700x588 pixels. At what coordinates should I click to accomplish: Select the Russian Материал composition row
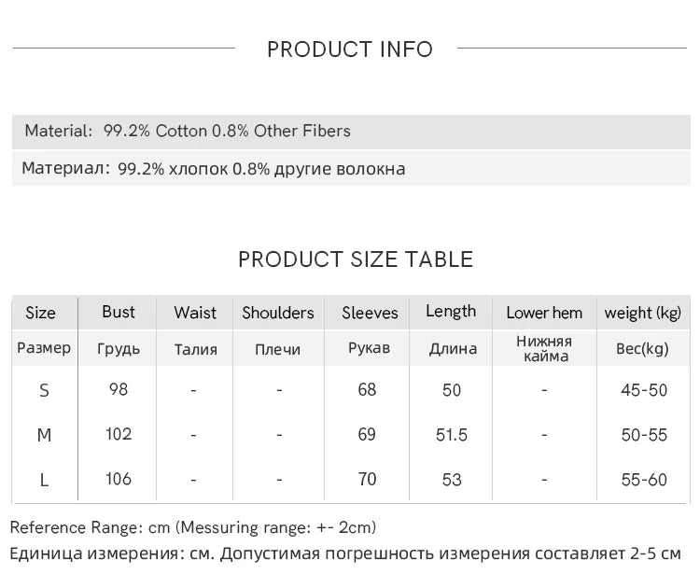[x=214, y=169]
